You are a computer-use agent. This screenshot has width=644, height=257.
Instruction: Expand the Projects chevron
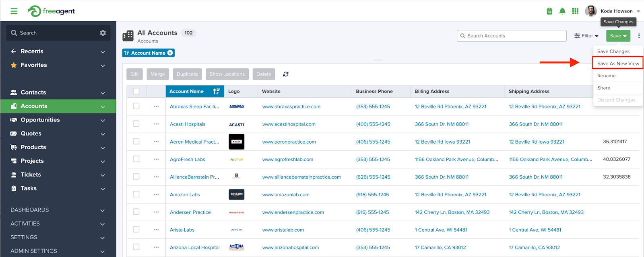pos(103,161)
